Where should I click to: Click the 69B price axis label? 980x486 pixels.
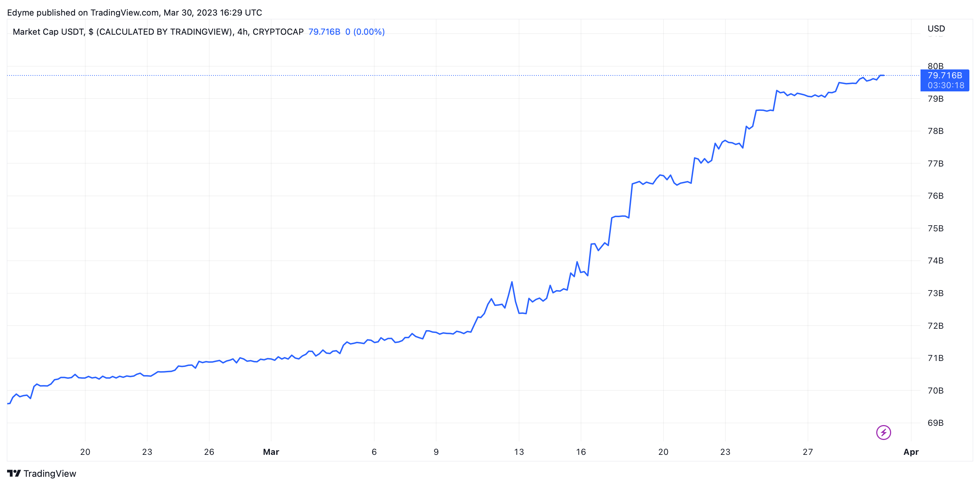click(x=935, y=423)
